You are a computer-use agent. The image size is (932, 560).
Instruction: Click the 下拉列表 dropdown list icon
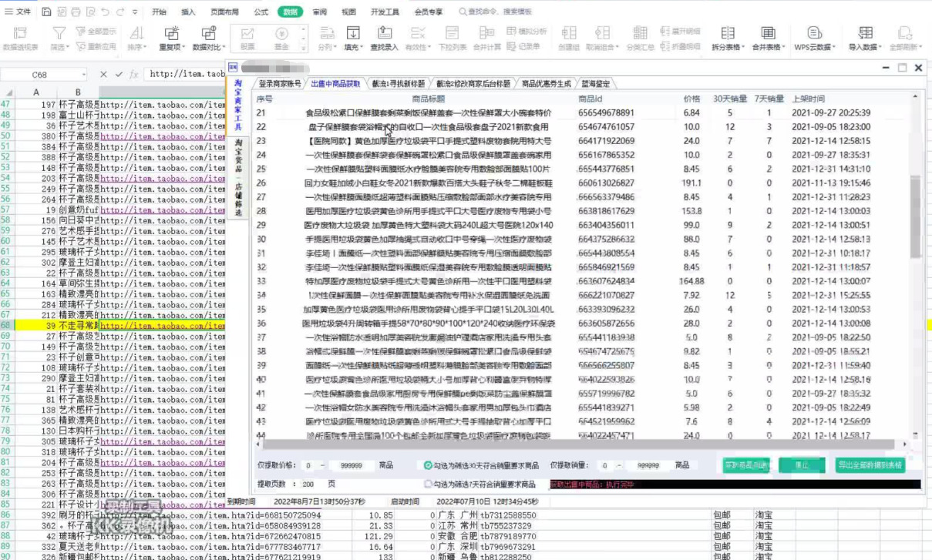[453, 33]
